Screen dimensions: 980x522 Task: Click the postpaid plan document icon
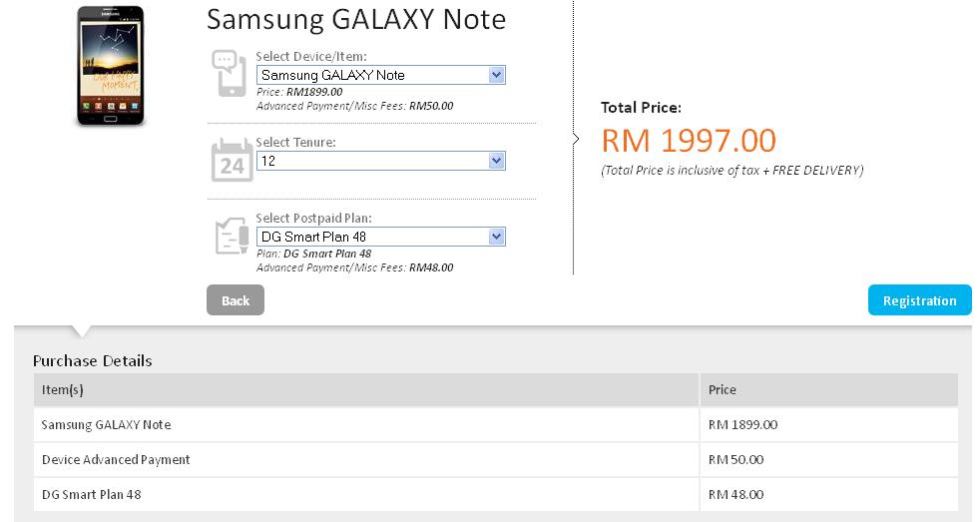pos(232,237)
